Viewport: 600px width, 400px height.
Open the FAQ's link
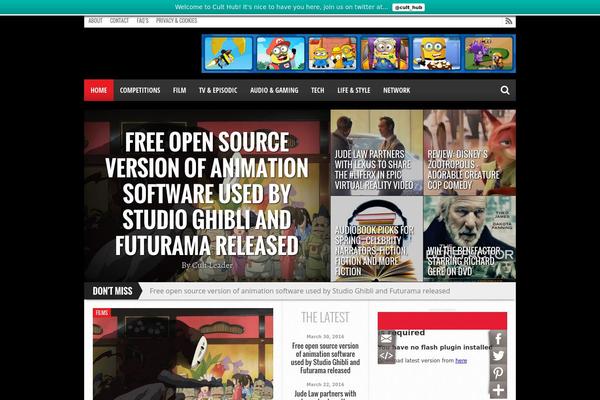[142, 21]
